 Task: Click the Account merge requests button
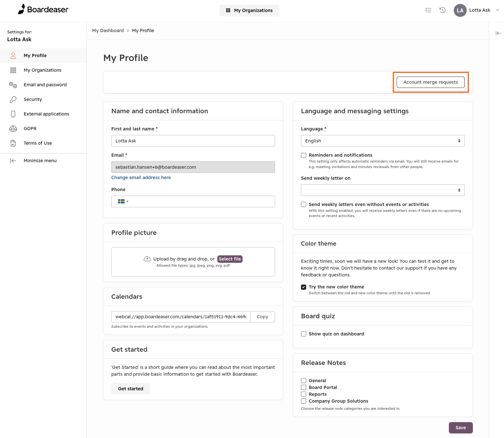click(x=430, y=82)
